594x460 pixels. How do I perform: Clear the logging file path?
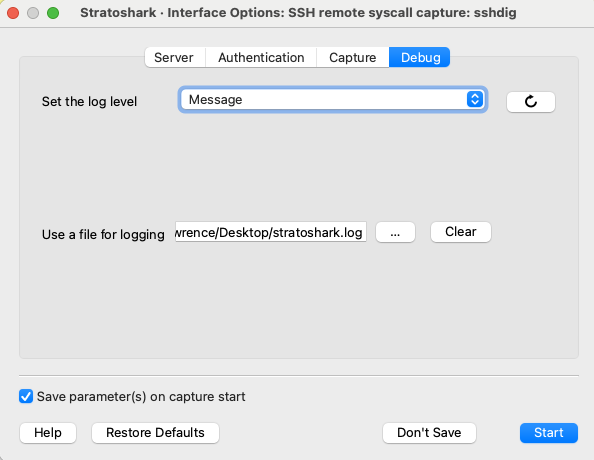tap(461, 232)
